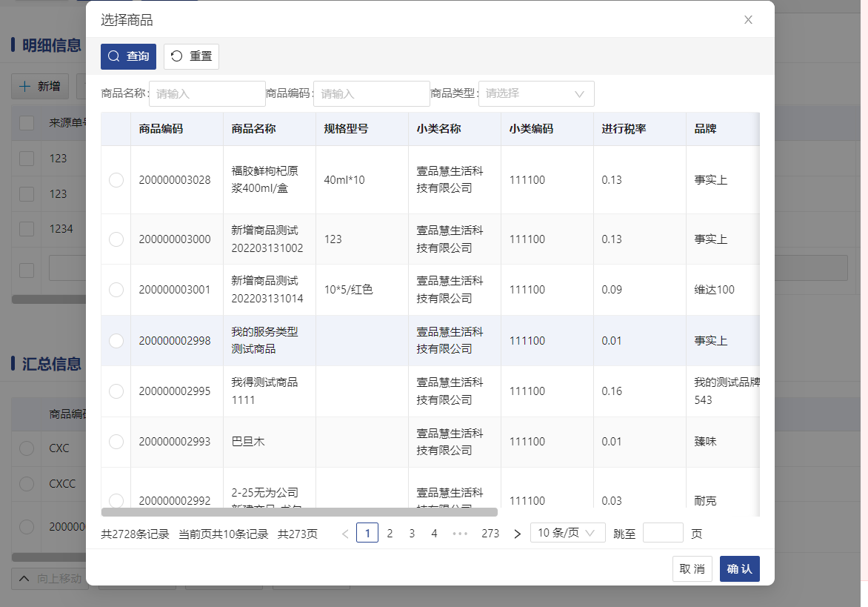Open the 商品类型 dropdown
Viewport: 868px width, 607px height.
point(536,93)
